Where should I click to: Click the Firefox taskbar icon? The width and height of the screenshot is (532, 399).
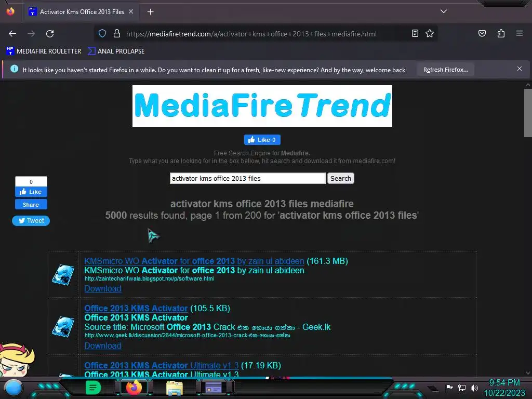coord(134,388)
